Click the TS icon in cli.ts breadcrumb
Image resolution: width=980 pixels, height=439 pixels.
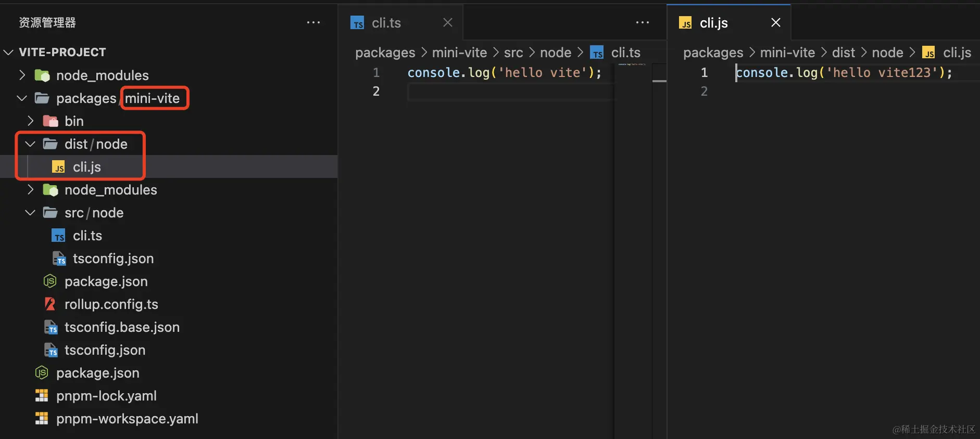coord(597,53)
